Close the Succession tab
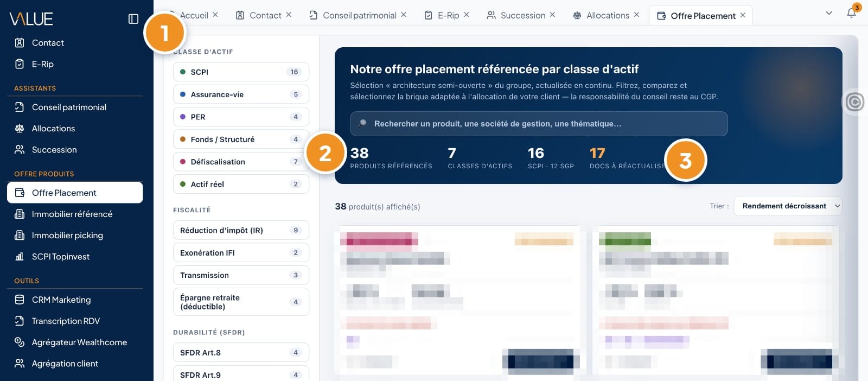Screen dimensions: 868x381 point(552,15)
